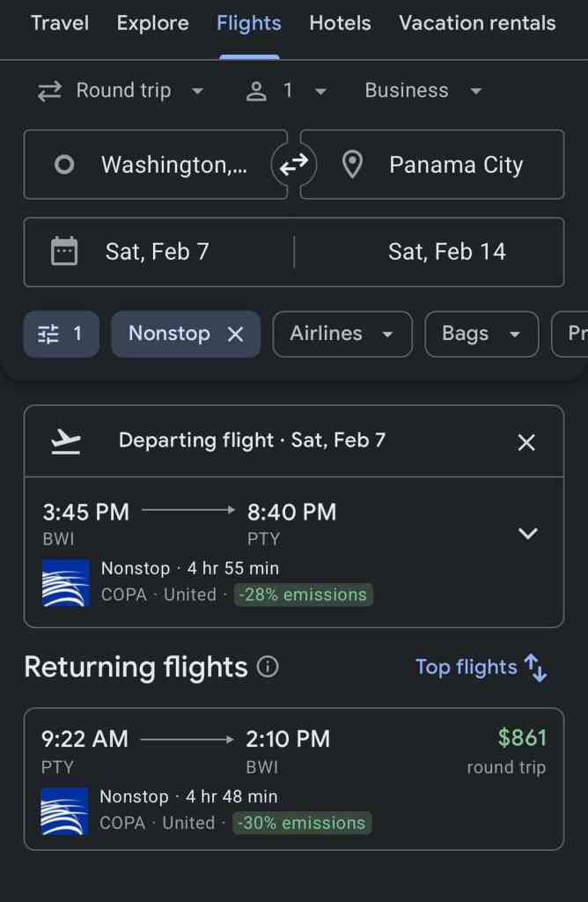This screenshot has height=902, width=588.
Task: Close the selected departing flight card
Action: coord(526,442)
